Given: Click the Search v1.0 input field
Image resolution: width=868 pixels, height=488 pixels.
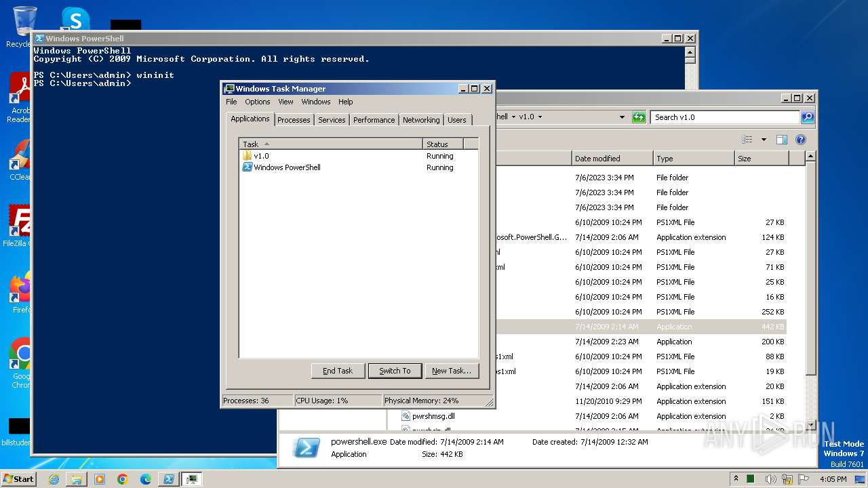Looking at the screenshot, I should tap(726, 117).
